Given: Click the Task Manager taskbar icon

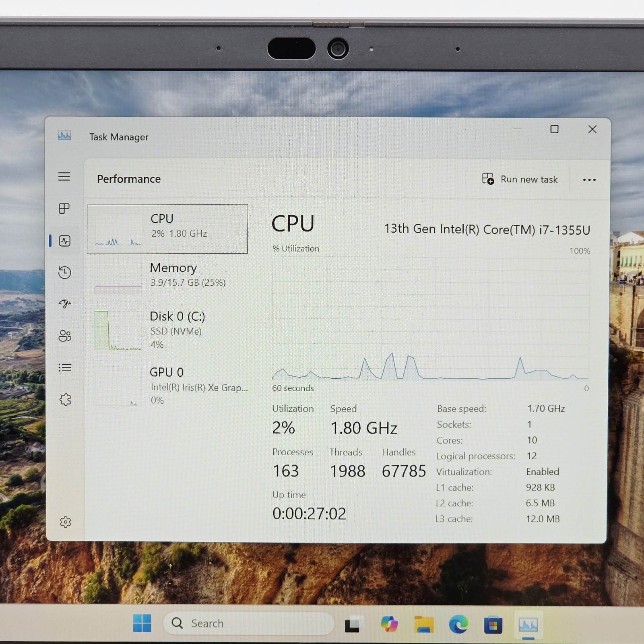Looking at the screenshot, I should pos(528,625).
